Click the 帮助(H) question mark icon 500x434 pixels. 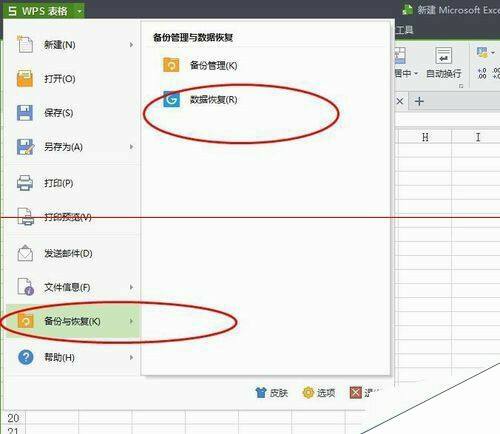[26, 357]
